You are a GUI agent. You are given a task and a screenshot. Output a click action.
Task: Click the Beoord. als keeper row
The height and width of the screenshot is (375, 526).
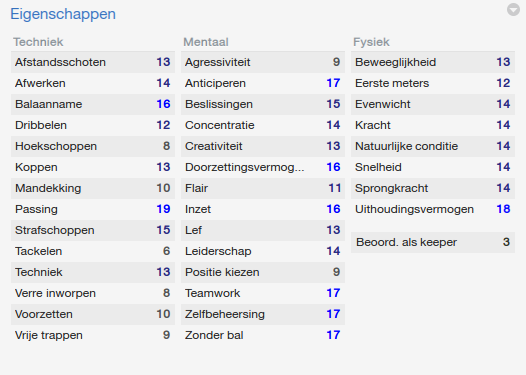pos(433,242)
